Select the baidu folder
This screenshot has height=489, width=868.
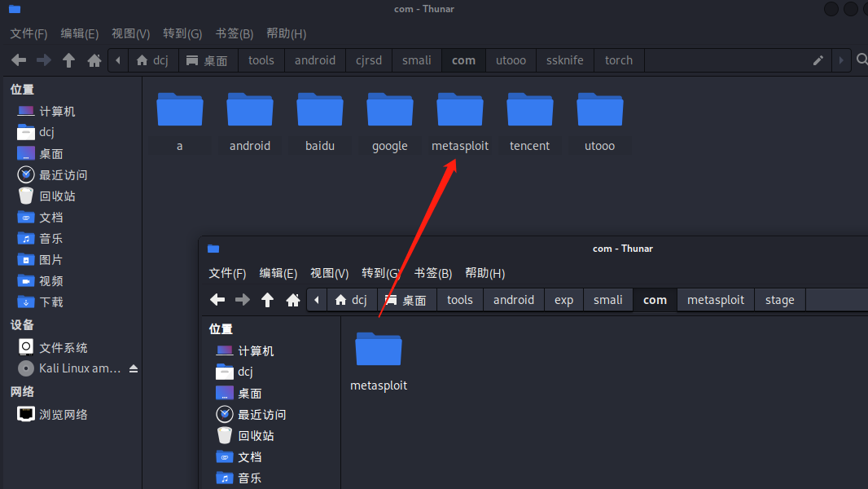(320, 121)
